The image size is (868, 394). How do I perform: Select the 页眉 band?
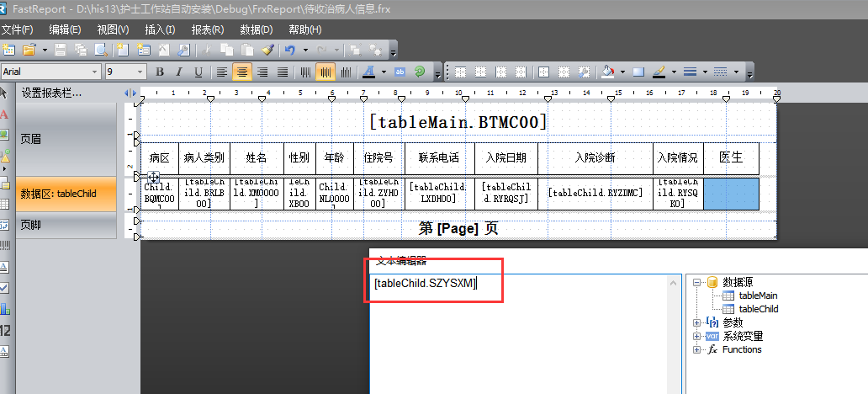pyautogui.click(x=66, y=139)
